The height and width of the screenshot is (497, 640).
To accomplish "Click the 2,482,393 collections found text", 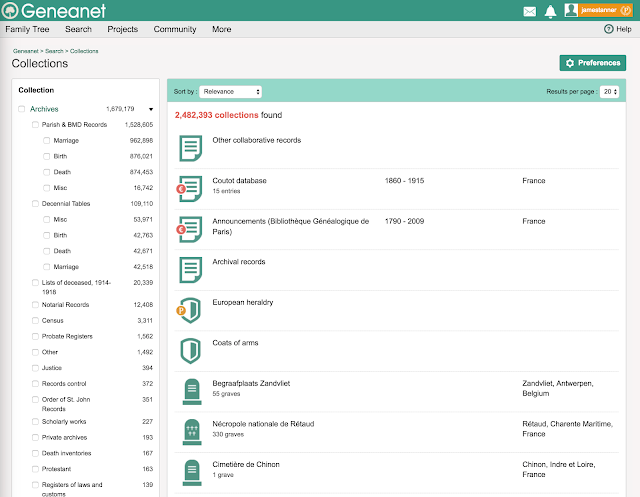I will coord(228,115).
